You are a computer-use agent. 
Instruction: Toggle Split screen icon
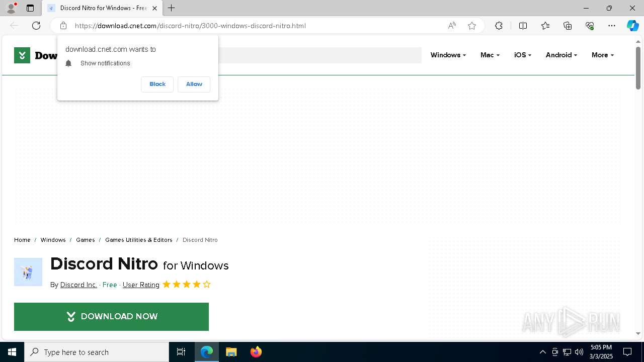point(523,26)
